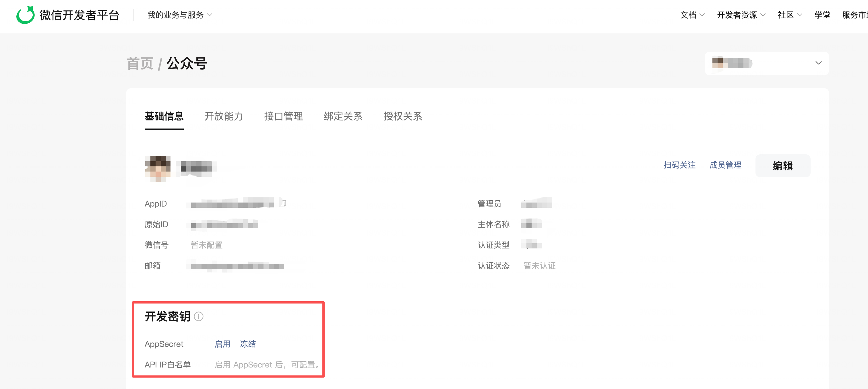The image size is (868, 389).
Task: Go to 学堂 in top navigation
Action: (822, 15)
